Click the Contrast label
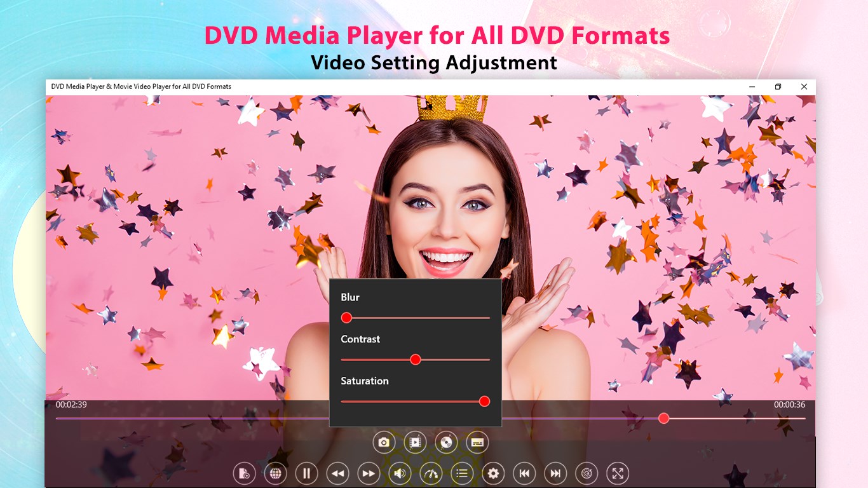868x488 pixels. point(360,339)
